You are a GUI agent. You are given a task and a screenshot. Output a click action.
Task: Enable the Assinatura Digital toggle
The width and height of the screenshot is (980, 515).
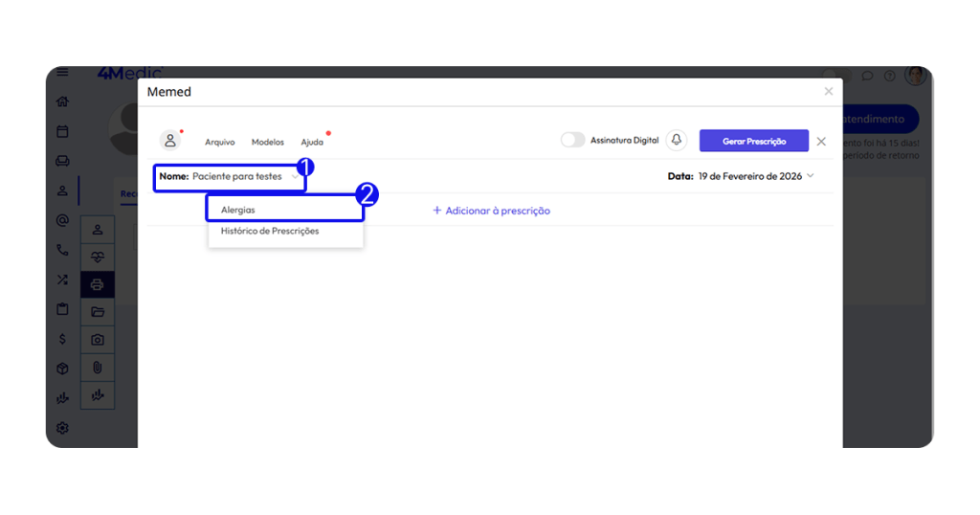pyautogui.click(x=572, y=141)
